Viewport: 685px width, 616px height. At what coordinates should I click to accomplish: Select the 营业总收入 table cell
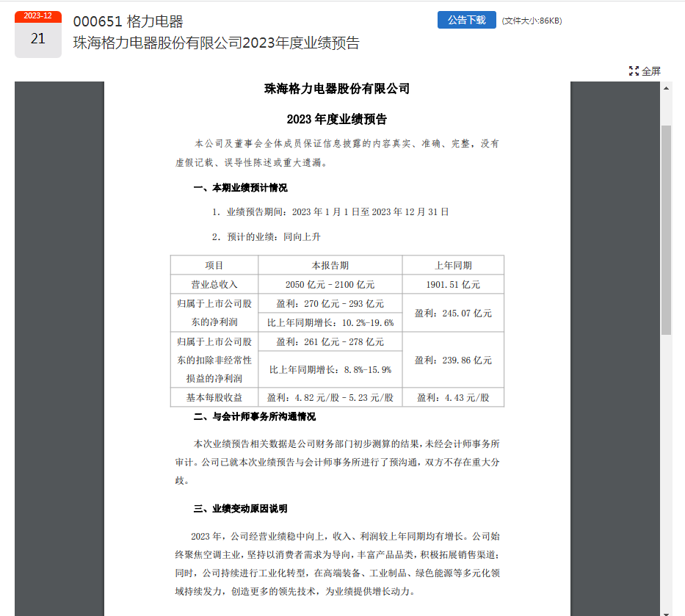coord(214,284)
